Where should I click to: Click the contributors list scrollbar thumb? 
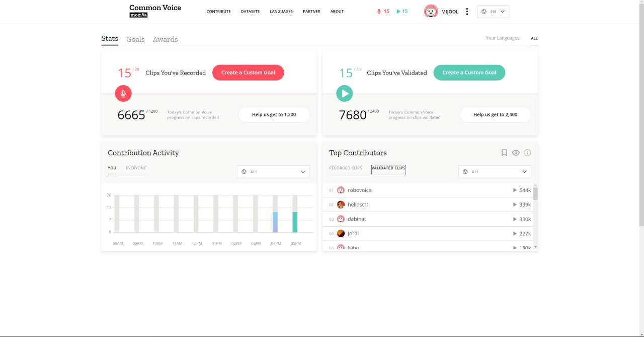(x=535, y=193)
